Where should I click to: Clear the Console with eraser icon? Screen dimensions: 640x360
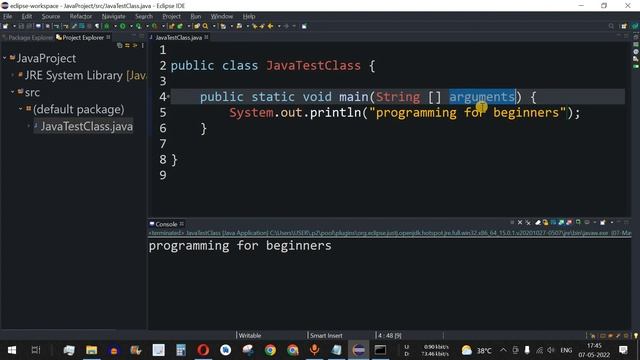[538, 222]
